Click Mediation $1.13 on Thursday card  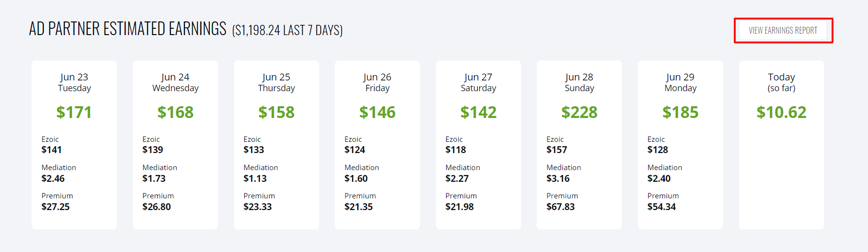255,178
